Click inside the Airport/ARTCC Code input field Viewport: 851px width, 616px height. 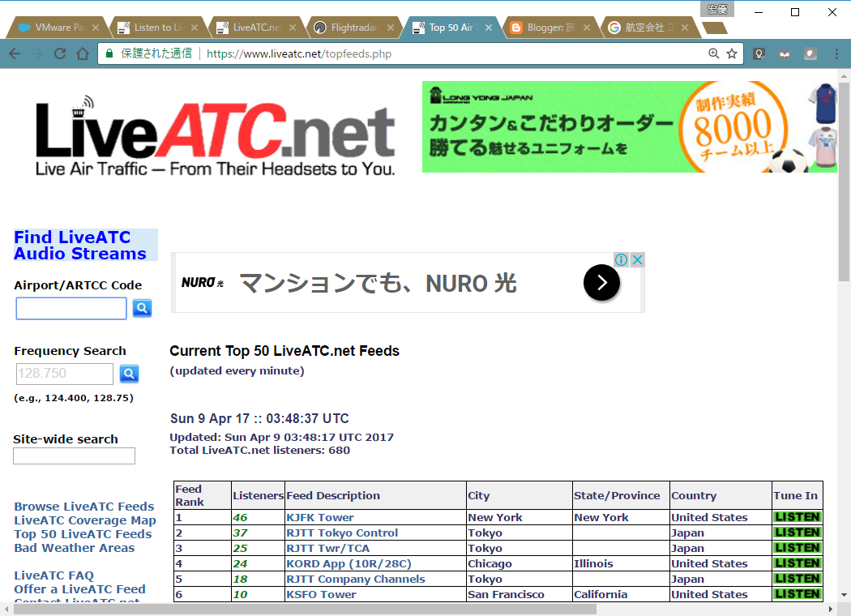(71, 308)
